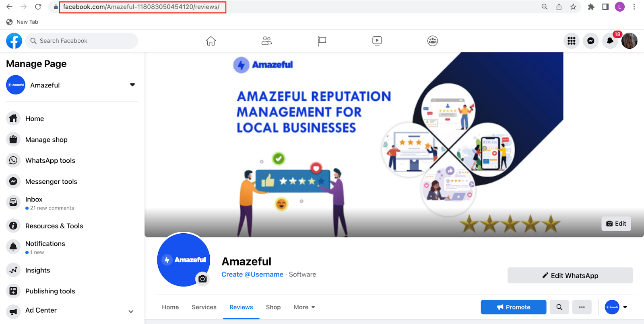Open WhatsApp tools in the sidebar
Image resolution: width=644 pixels, height=324 pixels.
[x=72, y=160]
